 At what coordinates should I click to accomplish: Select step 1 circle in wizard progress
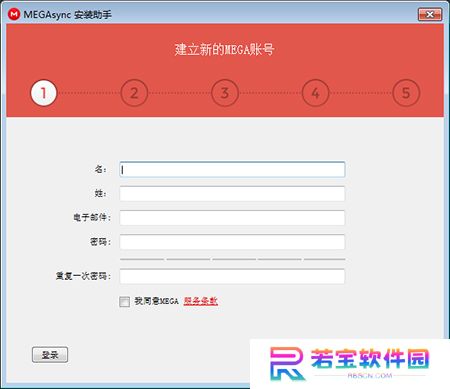click(43, 93)
